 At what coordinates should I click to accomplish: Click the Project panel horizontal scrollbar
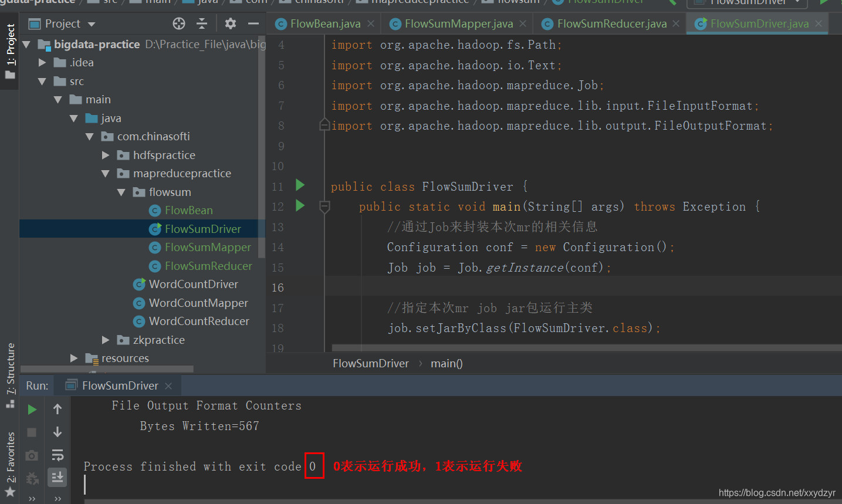pos(107,369)
